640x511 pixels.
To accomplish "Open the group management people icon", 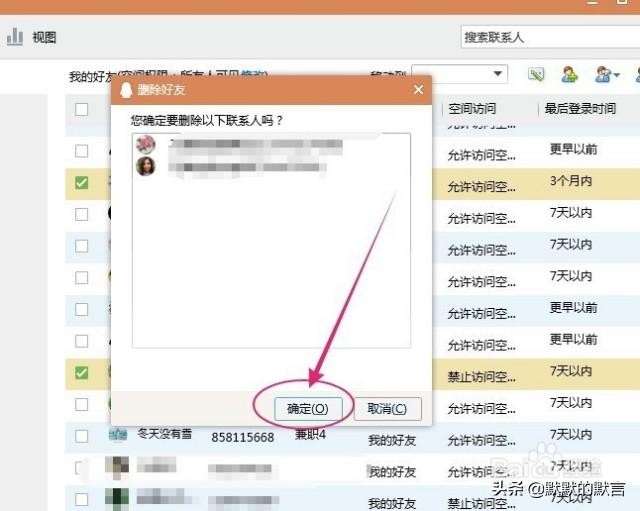I will point(602,75).
